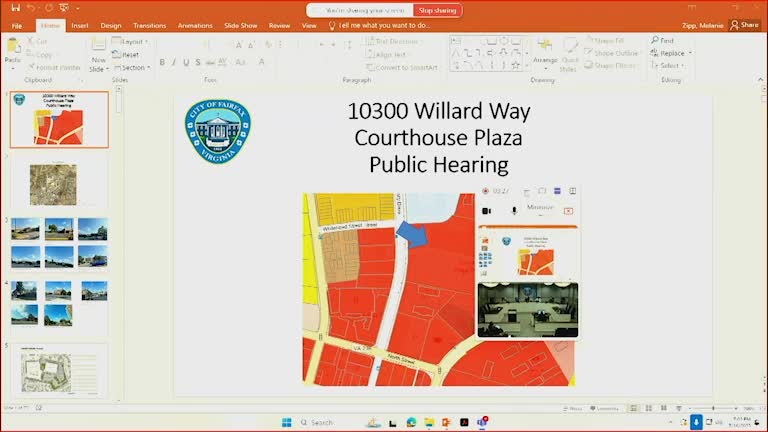Open the Transitions tab
768x432 pixels.
[149, 25]
